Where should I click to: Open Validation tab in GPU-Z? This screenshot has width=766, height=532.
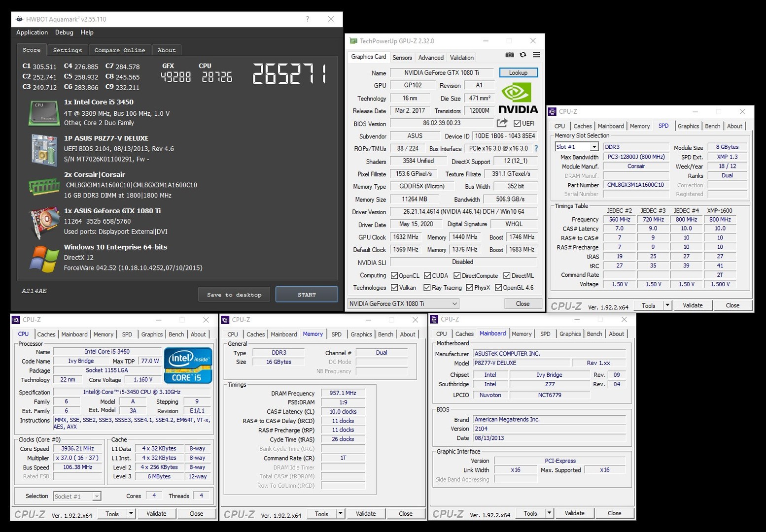[x=462, y=58]
